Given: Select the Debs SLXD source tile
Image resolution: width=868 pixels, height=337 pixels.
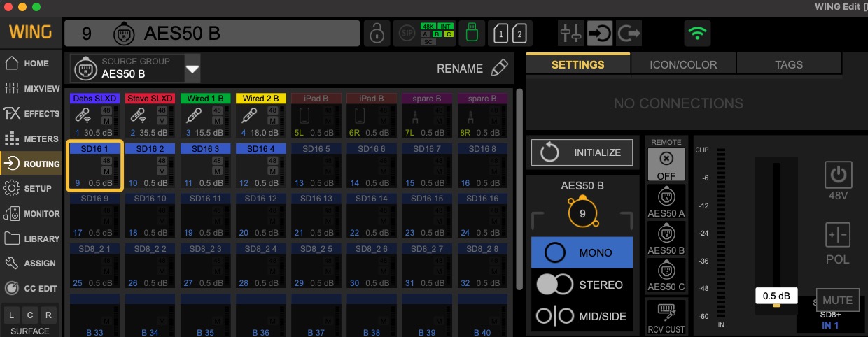Looking at the screenshot, I should coord(94,115).
